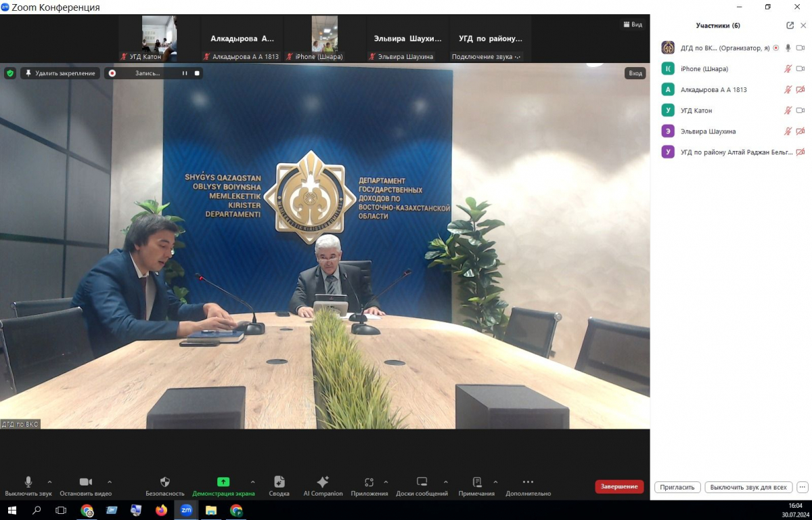The height and width of the screenshot is (520, 812).
Task: Expand video options arrow beside camera
Action: 110,482
